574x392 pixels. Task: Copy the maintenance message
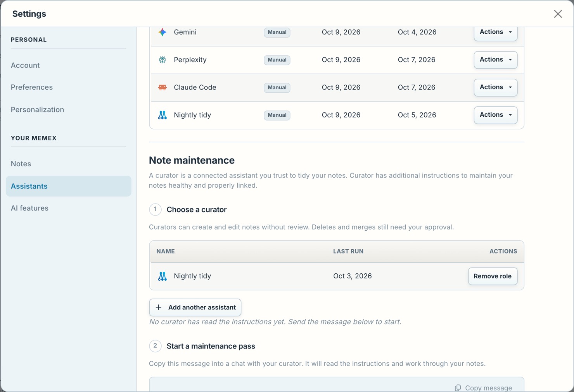[483, 388]
